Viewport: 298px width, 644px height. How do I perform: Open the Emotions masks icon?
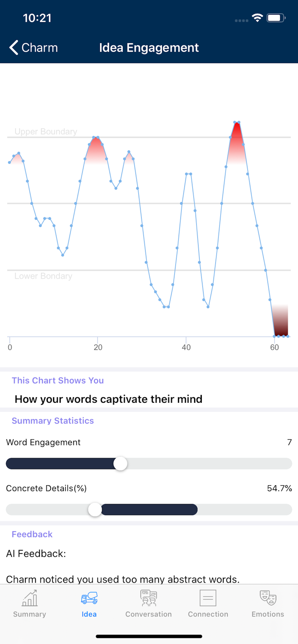pyautogui.click(x=268, y=598)
